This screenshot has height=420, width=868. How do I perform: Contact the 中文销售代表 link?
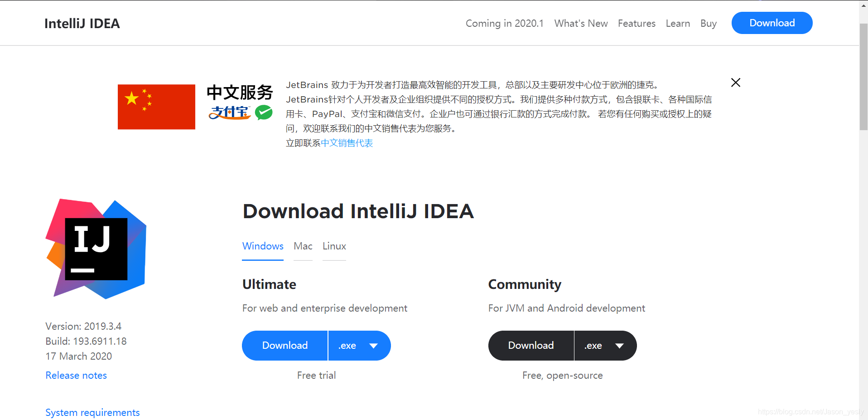point(347,143)
